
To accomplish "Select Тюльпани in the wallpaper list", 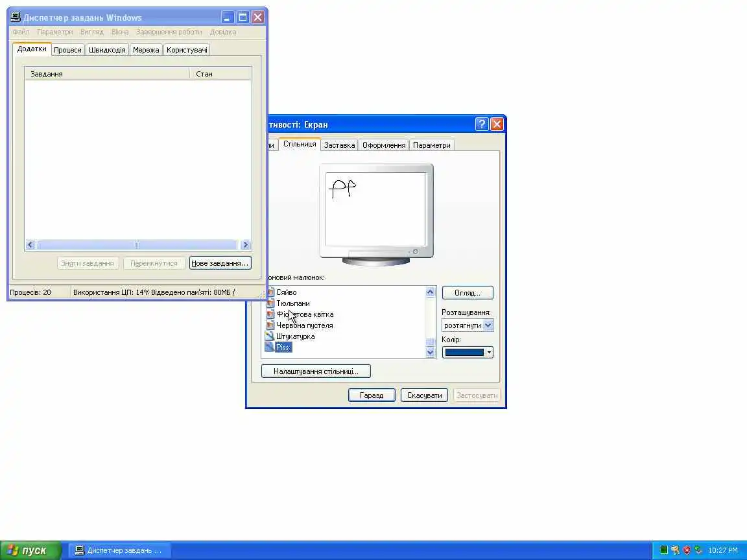I will [x=293, y=303].
